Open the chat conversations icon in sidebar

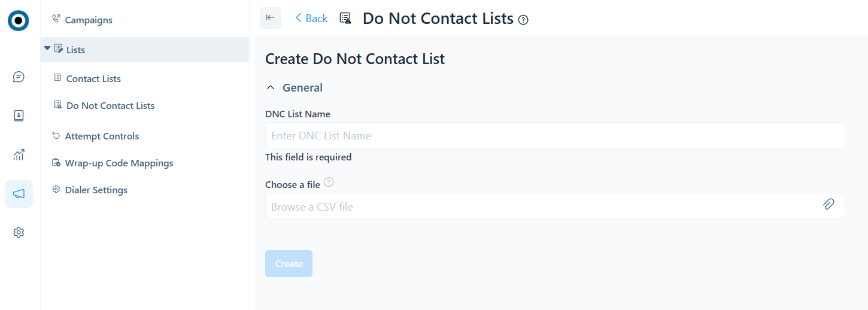[x=19, y=77]
